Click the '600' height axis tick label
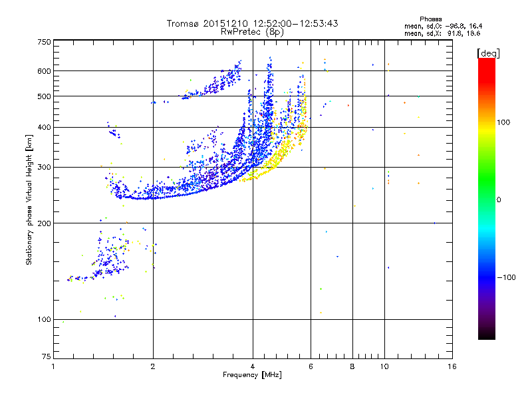532x399 pixels. tap(45, 71)
